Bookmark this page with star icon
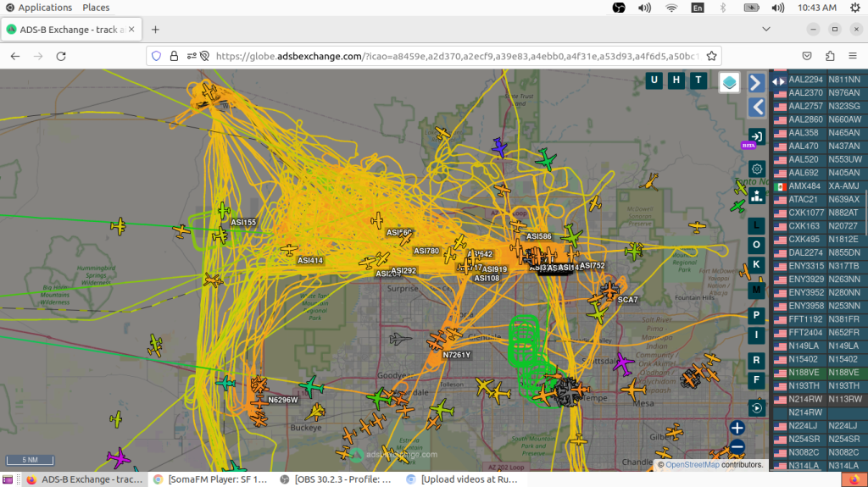This screenshot has height=487, width=868. (712, 56)
